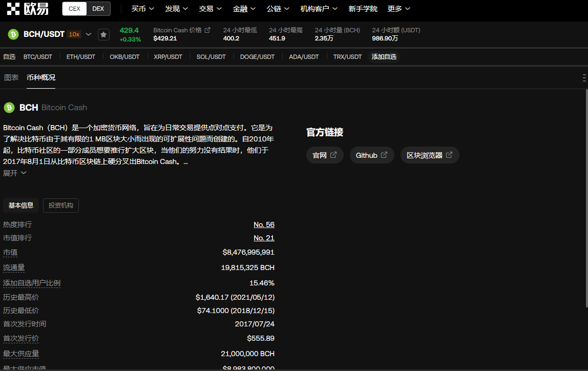Viewport: 588px width, 371px height.
Task: Click the 添加自选用户比例 label
Action: pyautogui.click(x=32, y=283)
